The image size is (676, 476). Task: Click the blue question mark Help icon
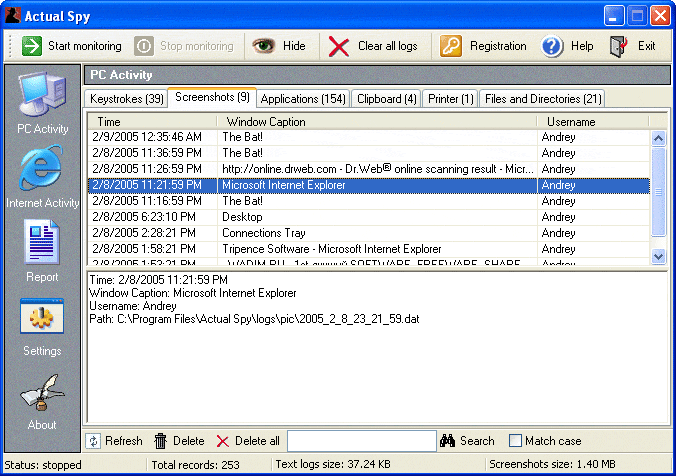(x=552, y=46)
